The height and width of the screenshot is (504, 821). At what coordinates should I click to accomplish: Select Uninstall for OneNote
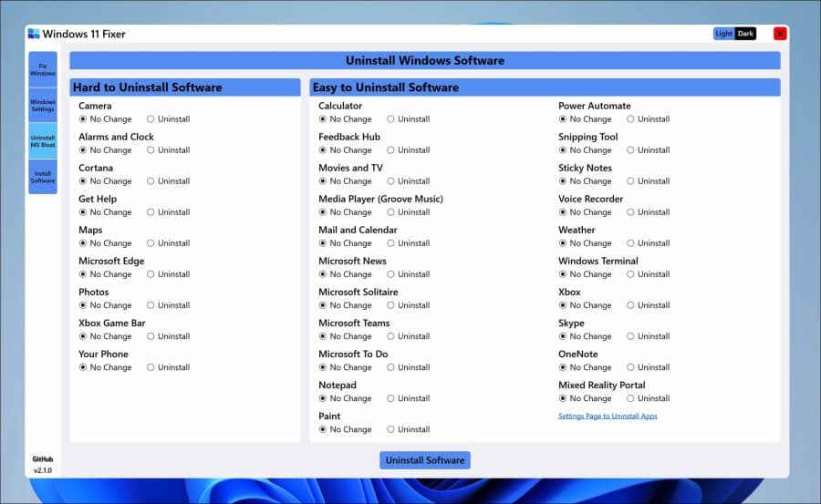coord(649,367)
